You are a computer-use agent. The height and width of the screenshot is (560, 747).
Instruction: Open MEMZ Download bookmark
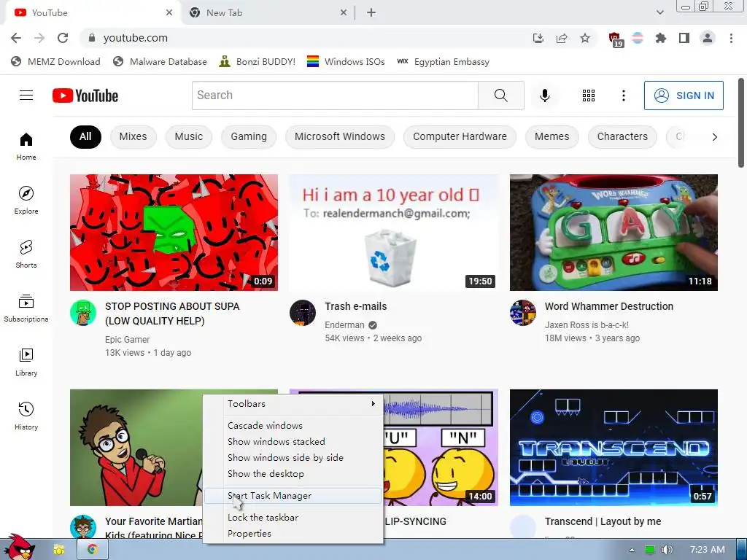(55, 62)
